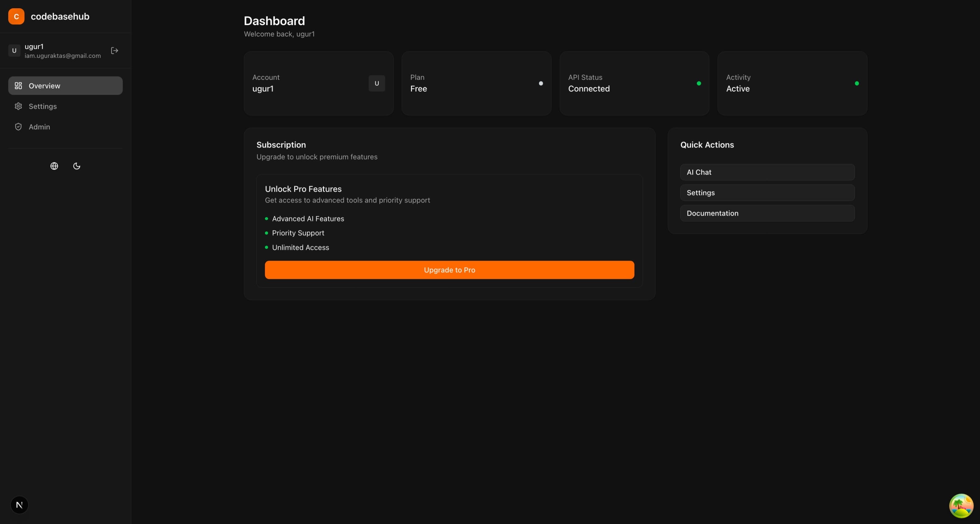Open Documentation from Quick Actions
Viewport: 980px width, 524px height.
[x=767, y=213]
